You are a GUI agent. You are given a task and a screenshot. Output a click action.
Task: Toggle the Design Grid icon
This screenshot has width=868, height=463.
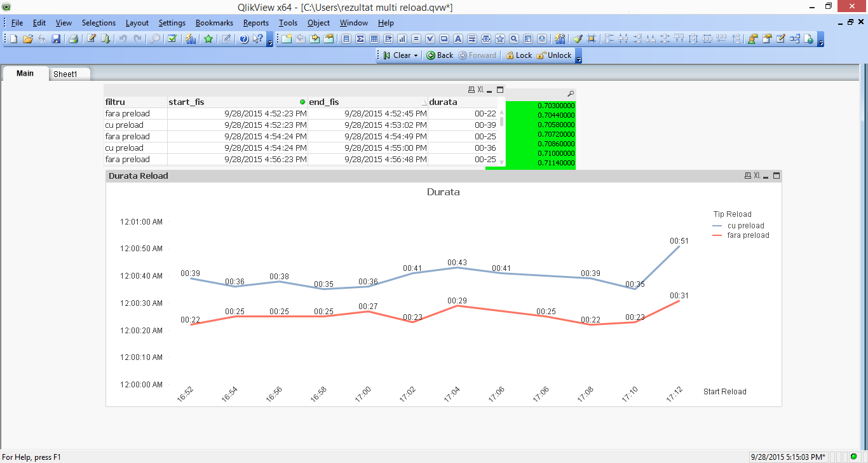point(592,39)
